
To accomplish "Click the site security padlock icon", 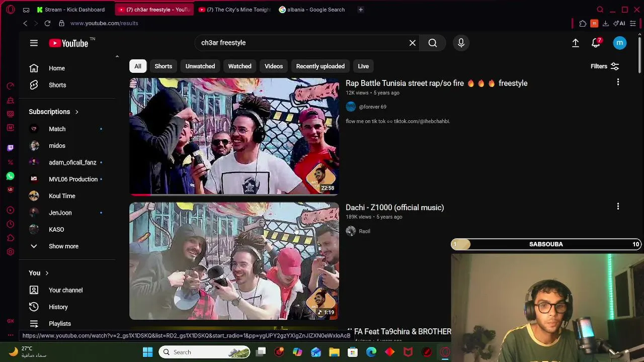I will click(61, 23).
